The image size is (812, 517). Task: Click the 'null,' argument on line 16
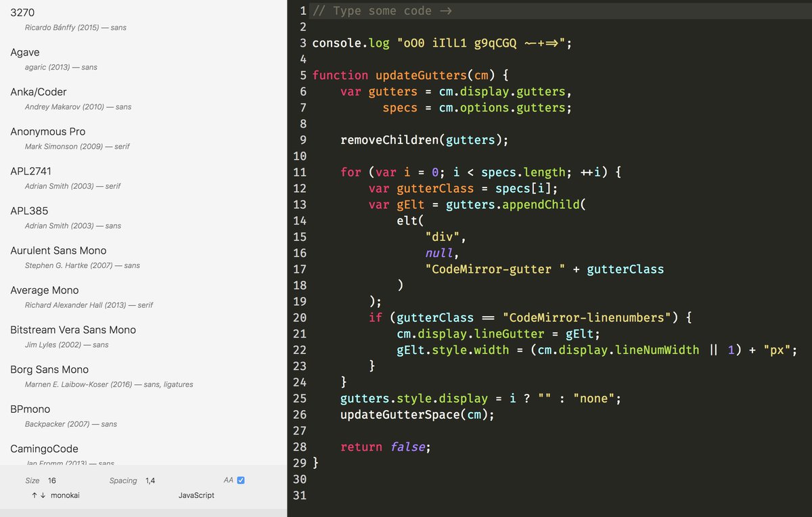[443, 253]
